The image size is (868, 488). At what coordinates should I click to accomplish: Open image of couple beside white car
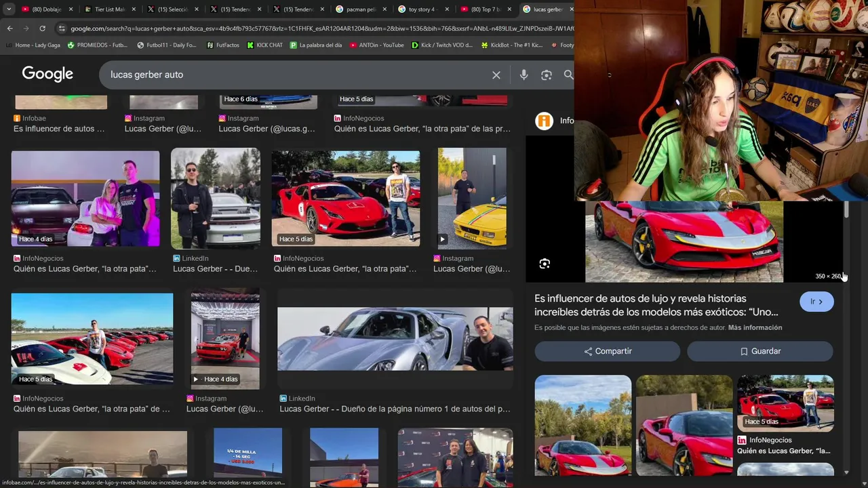click(85, 199)
